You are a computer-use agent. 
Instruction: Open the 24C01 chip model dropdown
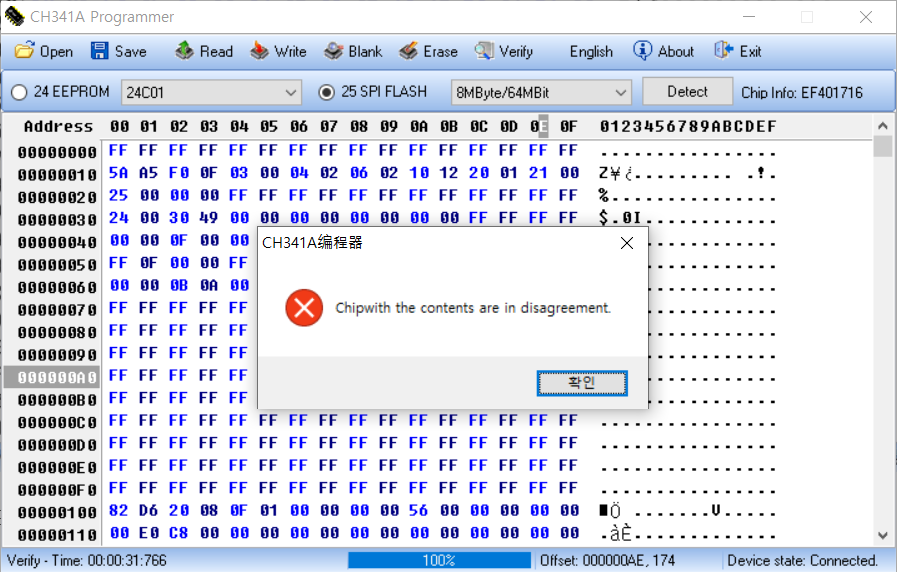[211, 92]
